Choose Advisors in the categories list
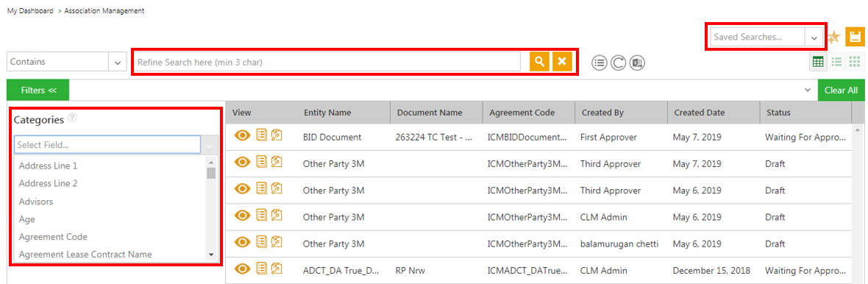This screenshot has height=284, width=868. (36, 201)
